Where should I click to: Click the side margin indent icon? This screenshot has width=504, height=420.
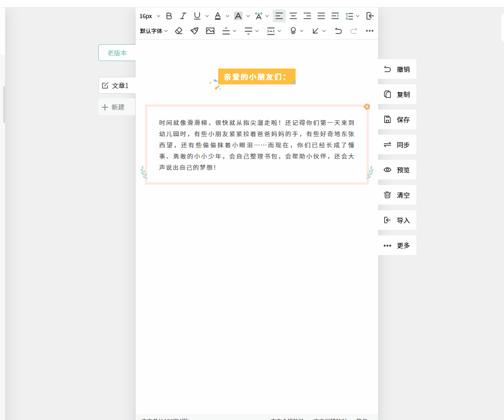click(x=270, y=31)
